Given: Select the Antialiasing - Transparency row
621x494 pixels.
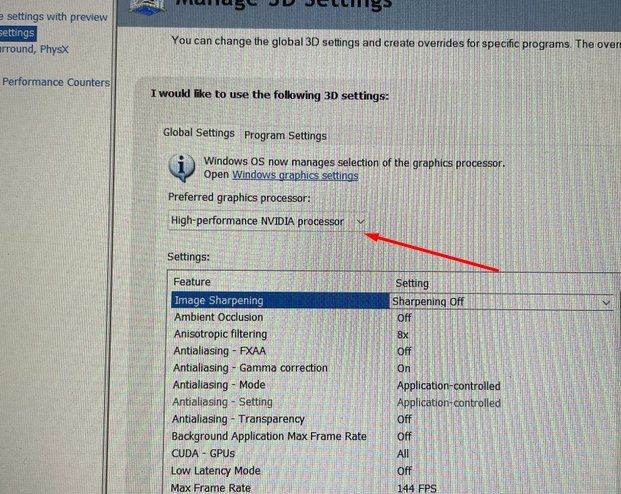Looking at the screenshot, I should [x=392, y=419].
